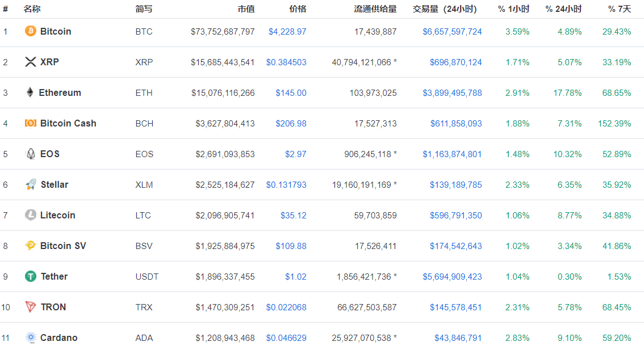
Task: Click the XRP logo icon
Action: point(31,62)
